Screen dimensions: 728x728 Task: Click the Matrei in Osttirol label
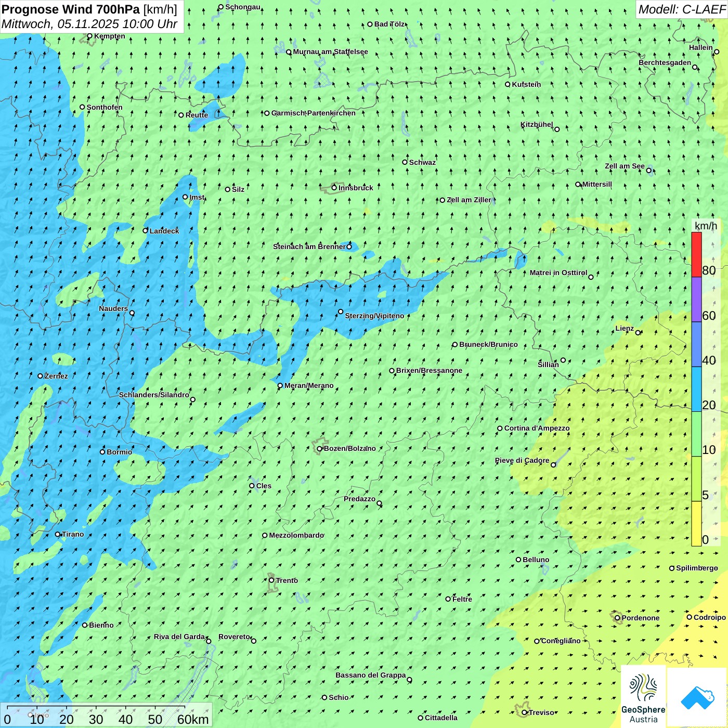(x=558, y=272)
